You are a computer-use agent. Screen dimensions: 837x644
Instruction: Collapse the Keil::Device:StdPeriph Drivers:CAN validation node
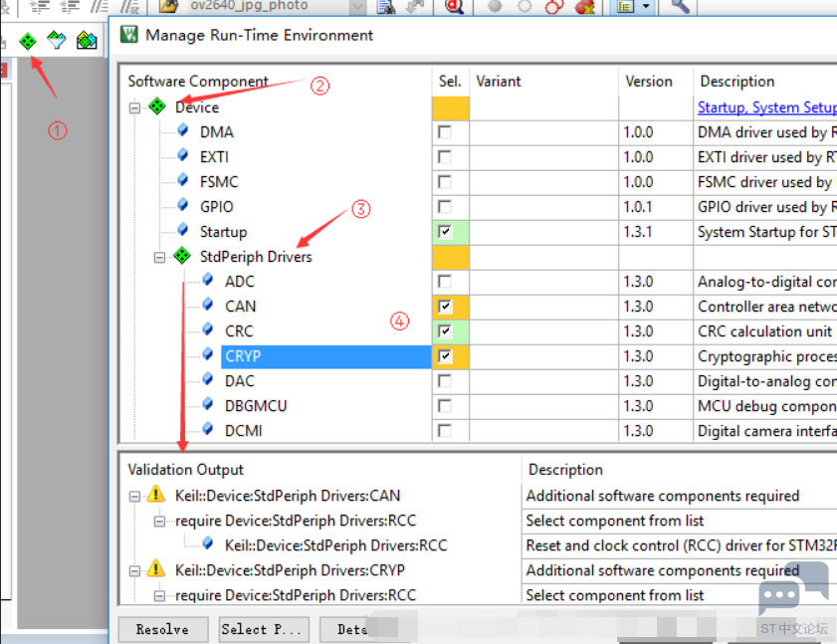tap(134, 496)
